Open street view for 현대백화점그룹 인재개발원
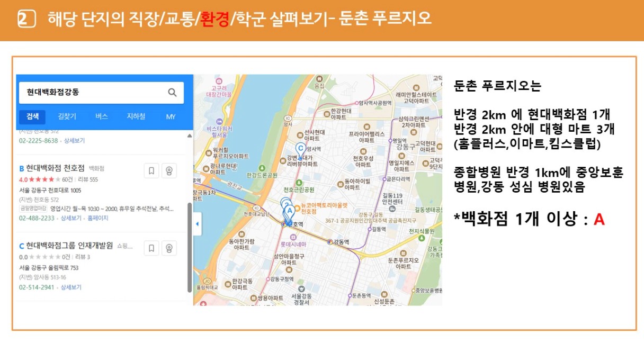 pyautogui.click(x=169, y=248)
